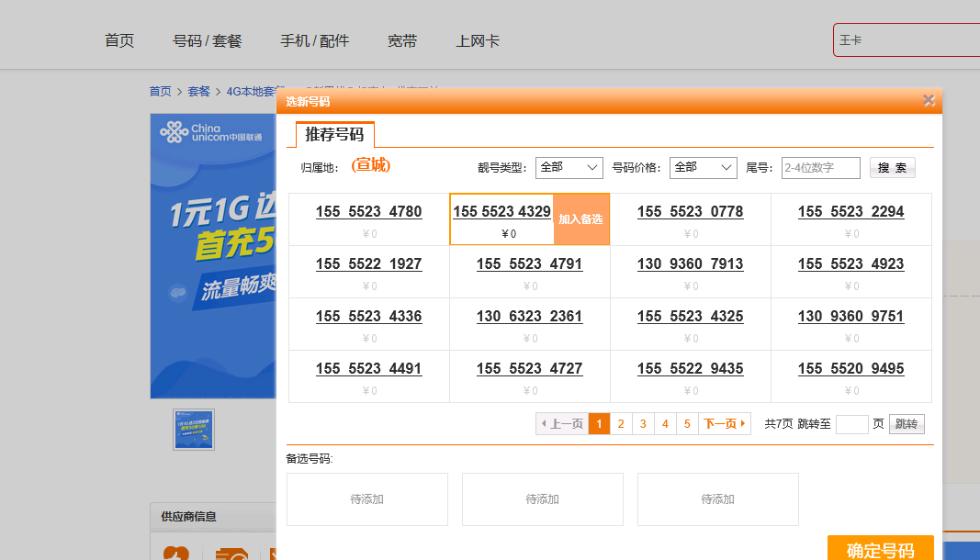Click the banner thumbnail below main image
The height and width of the screenshot is (560, 980).
pos(194,430)
